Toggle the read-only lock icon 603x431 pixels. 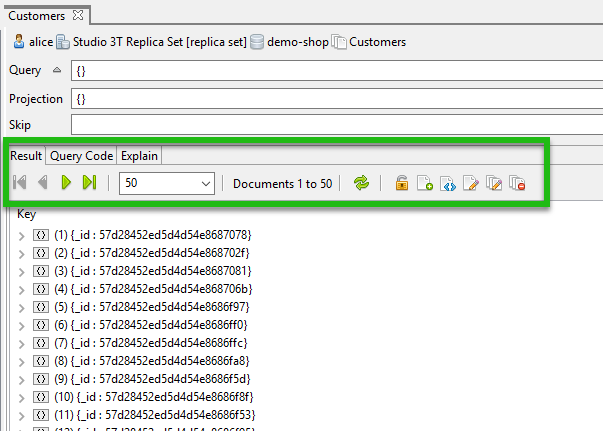(x=401, y=183)
